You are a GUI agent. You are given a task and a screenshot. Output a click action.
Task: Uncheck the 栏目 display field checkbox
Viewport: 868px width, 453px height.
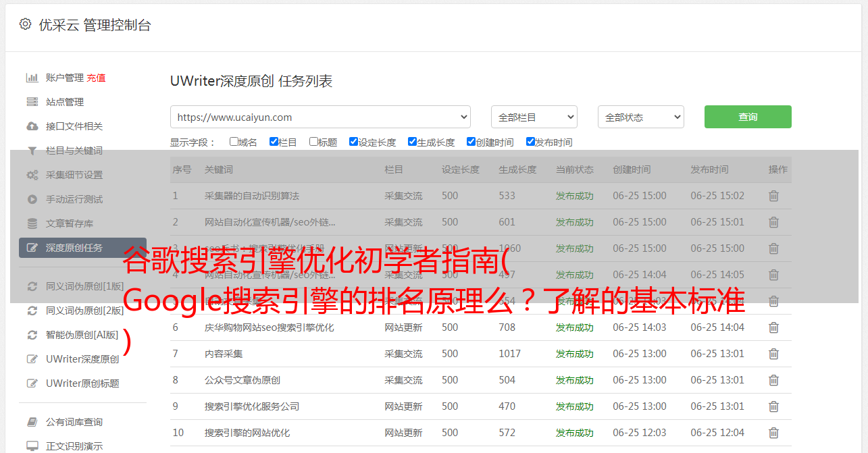click(x=274, y=142)
